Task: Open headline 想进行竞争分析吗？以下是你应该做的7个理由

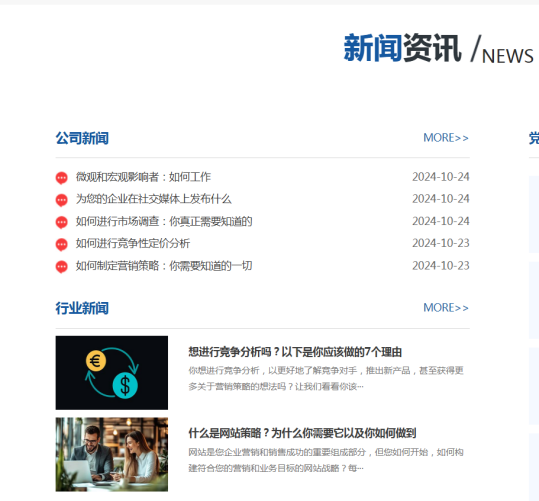Action: point(295,352)
